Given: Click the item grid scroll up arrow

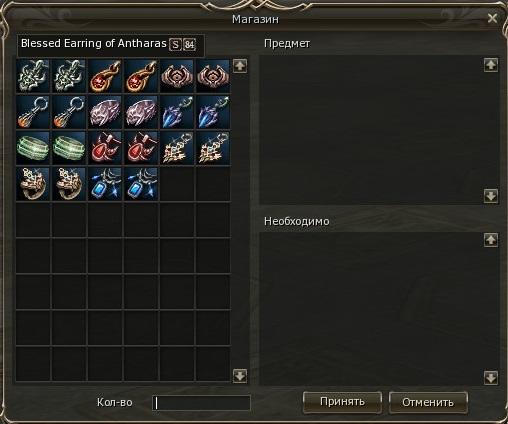Looking at the screenshot, I should click(x=240, y=66).
